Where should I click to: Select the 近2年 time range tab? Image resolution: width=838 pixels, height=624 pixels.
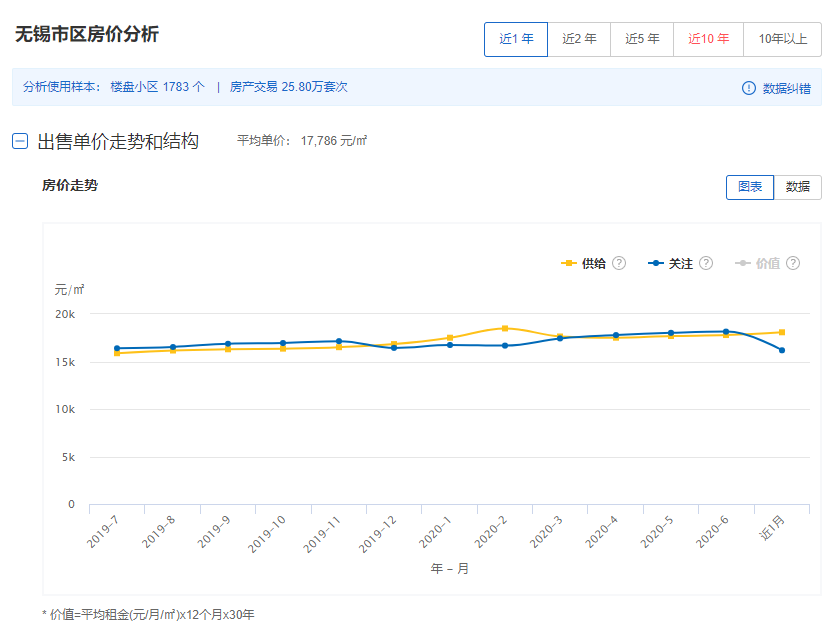point(579,40)
